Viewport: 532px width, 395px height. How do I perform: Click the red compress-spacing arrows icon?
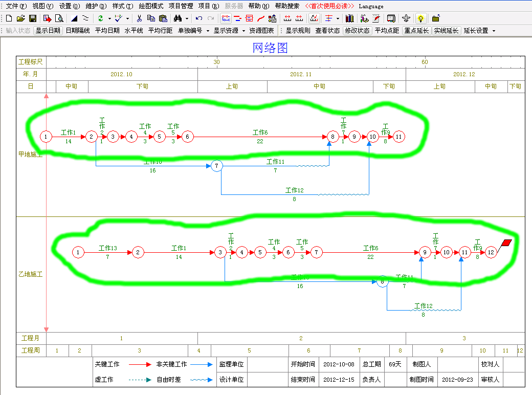coord(299,18)
